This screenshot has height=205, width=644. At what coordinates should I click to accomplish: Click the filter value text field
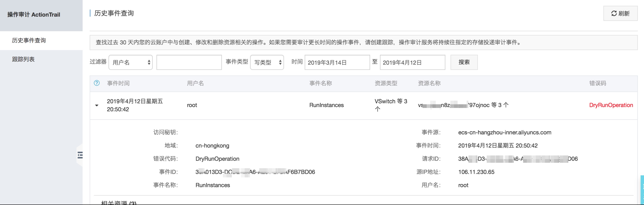[x=189, y=62]
